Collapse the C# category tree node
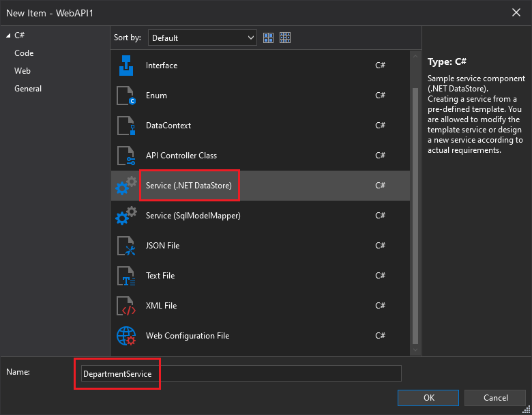 click(x=8, y=35)
